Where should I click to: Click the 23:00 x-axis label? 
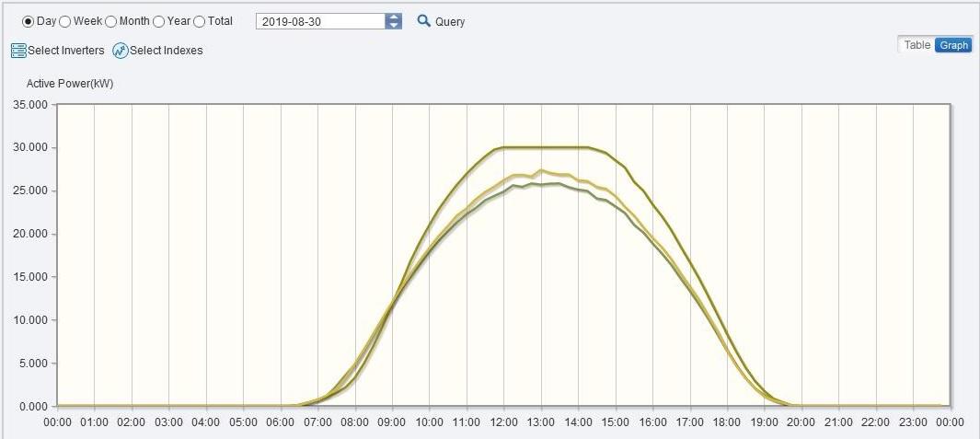coord(914,422)
